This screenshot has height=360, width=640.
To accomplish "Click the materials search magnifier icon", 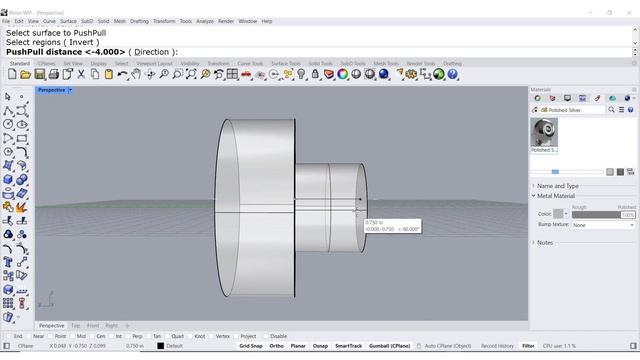I will point(611,110).
